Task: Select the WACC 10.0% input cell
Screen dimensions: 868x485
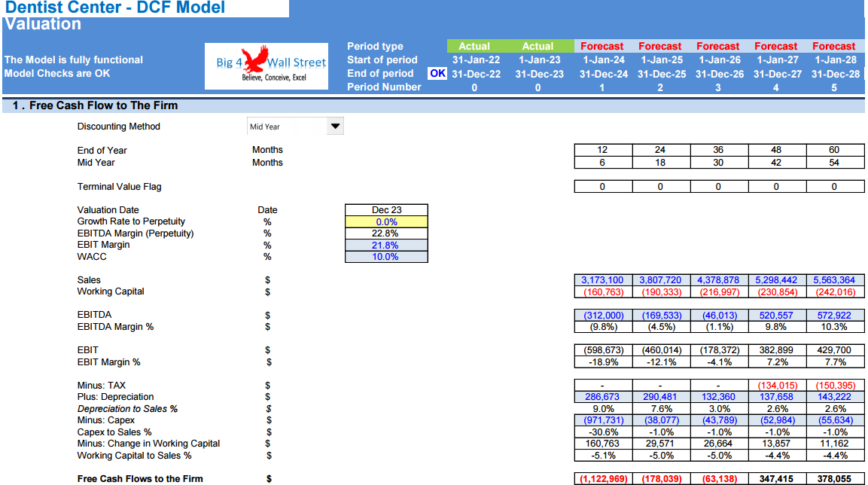Action: [x=386, y=257]
